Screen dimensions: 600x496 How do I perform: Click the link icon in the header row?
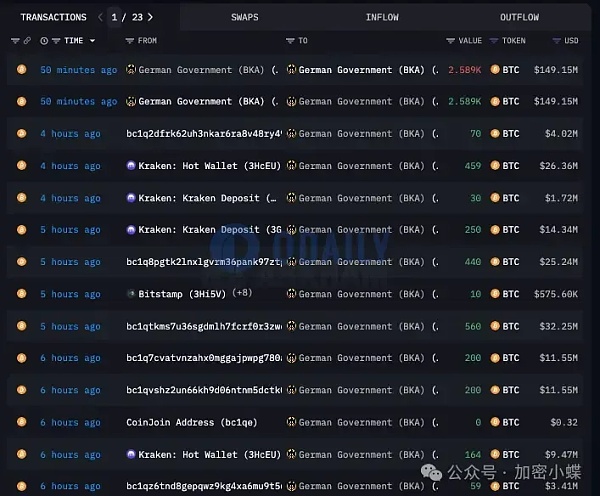coord(28,41)
